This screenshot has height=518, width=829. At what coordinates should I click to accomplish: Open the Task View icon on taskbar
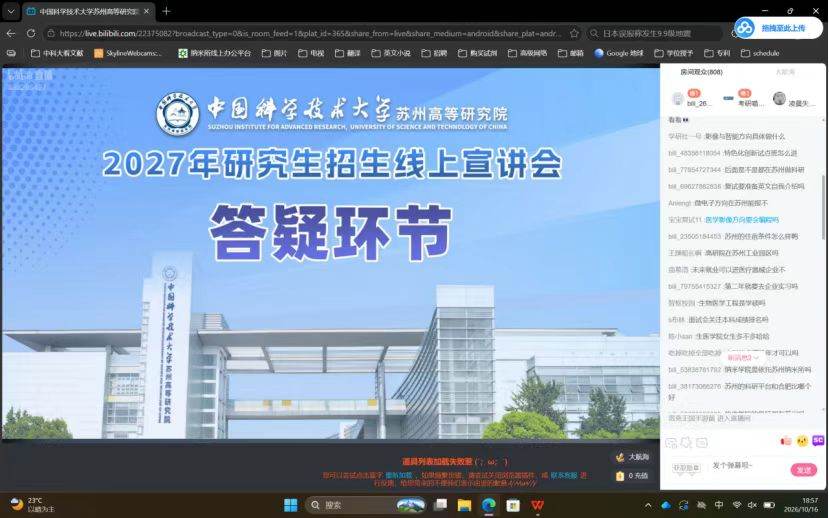click(x=440, y=505)
